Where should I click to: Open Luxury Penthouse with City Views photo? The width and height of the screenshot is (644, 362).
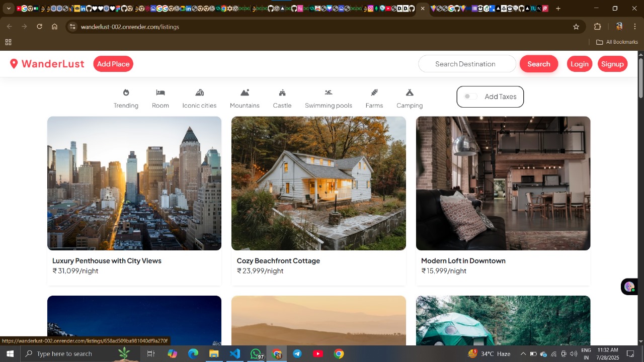[x=134, y=183]
